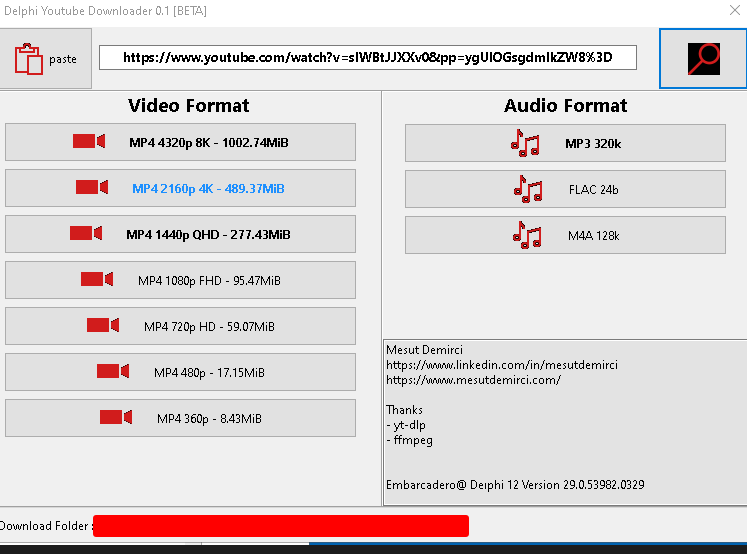Screen dimensions: 747x554
Task: Choose MP4 1080p FHD - 95.47MiB option
Action: point(209,280)
